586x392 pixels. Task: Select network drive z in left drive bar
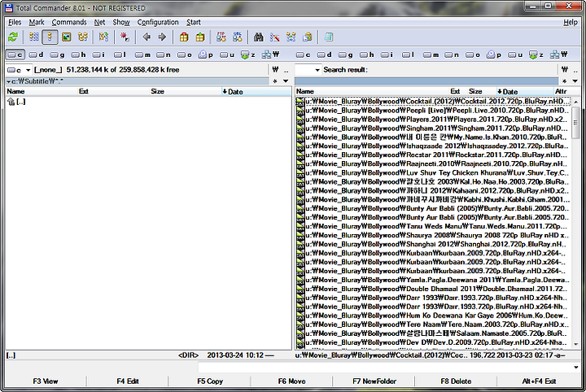pos(247,54)
